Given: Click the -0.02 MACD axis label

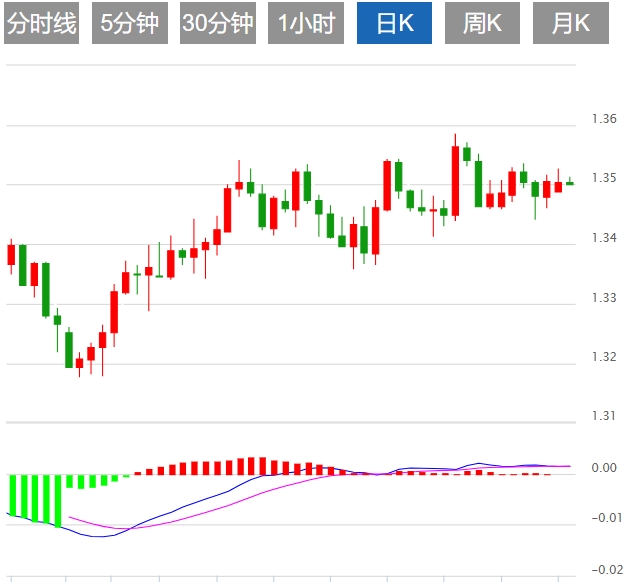Looking at the screenshot, I should tap(607, 570).
